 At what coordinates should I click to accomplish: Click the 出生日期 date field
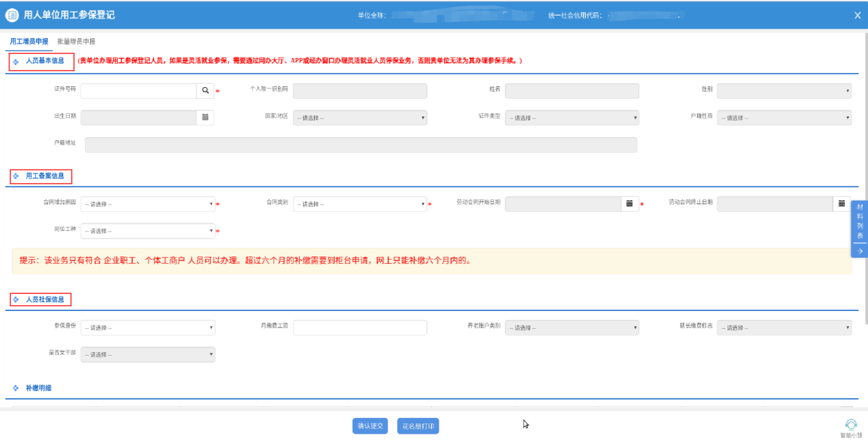click(138, 117)
